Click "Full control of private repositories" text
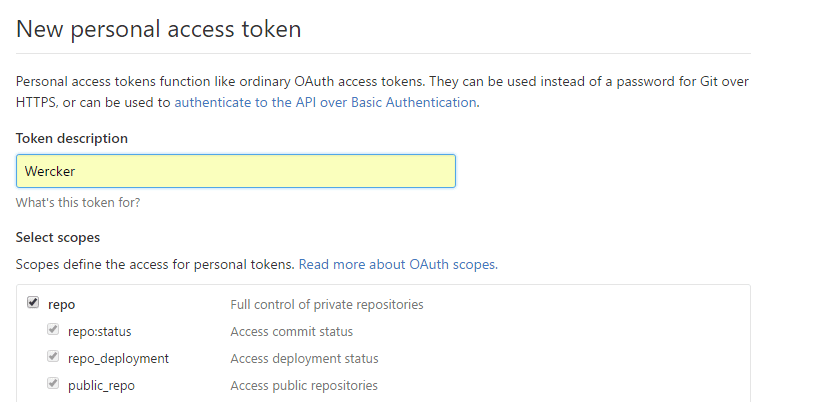The image size is (835, 402). (326, 304)
